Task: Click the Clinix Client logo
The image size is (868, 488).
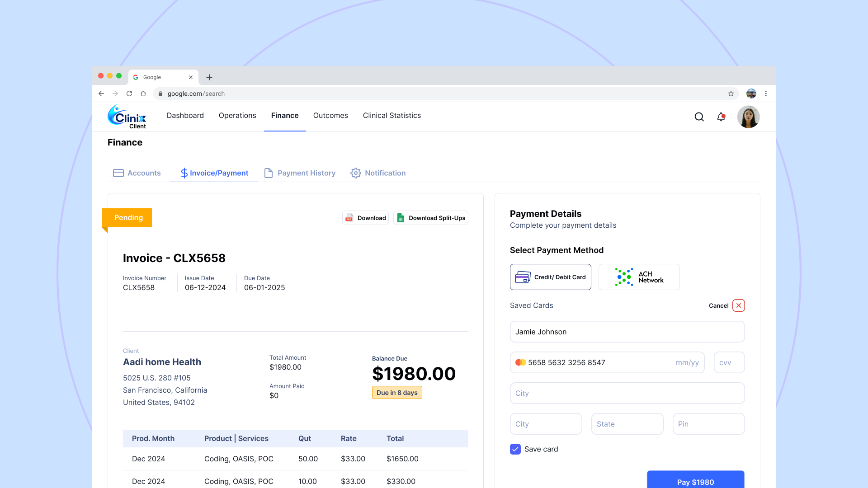Action: pyautogui.click(x=127, y=117)
